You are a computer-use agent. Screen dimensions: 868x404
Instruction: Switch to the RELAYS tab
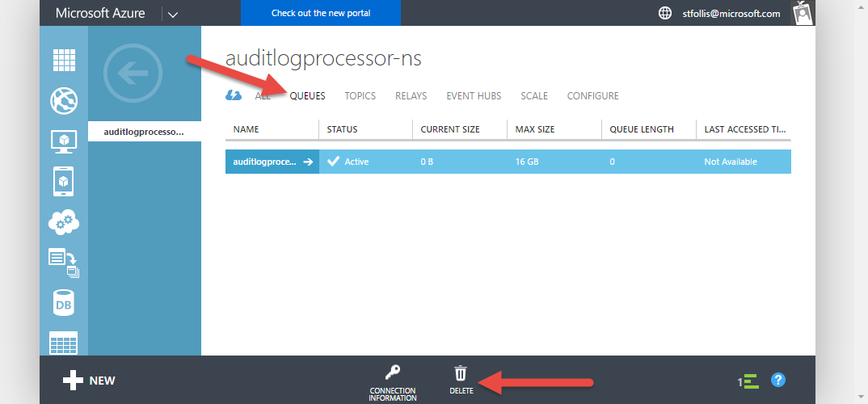pos(411,95)
